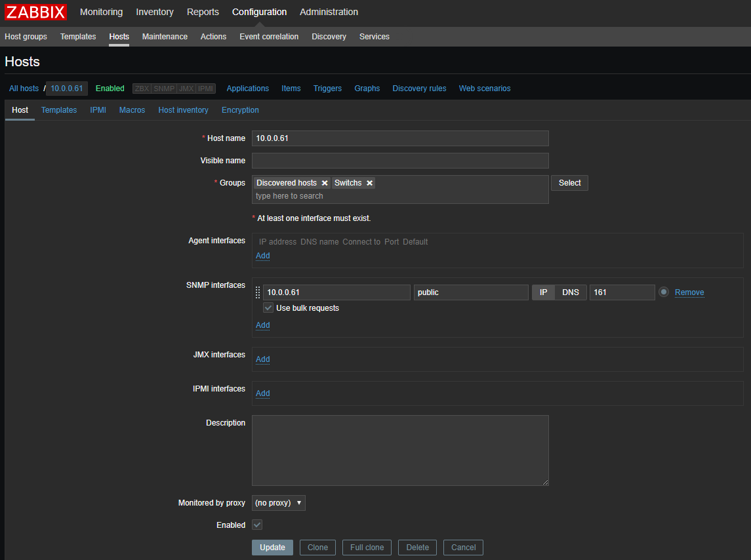Viewport: 751px width, 560px height.
Task: Open the Host inventory tab
Action: tap(183, 110)
